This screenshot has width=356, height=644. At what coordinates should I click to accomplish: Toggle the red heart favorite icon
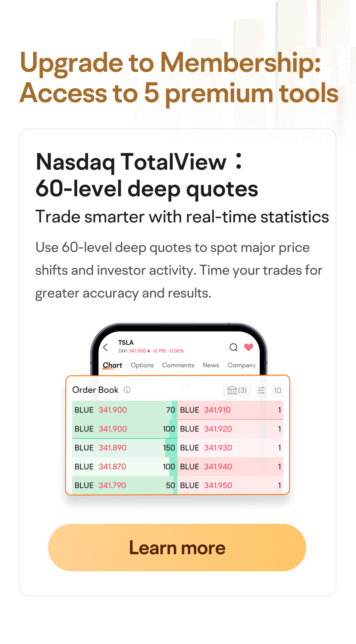coord(248,347)
